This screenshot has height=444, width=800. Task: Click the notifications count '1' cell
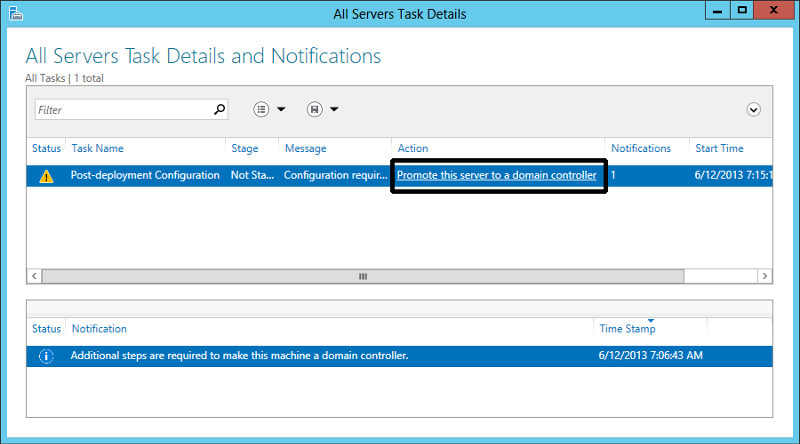(613, 175)
